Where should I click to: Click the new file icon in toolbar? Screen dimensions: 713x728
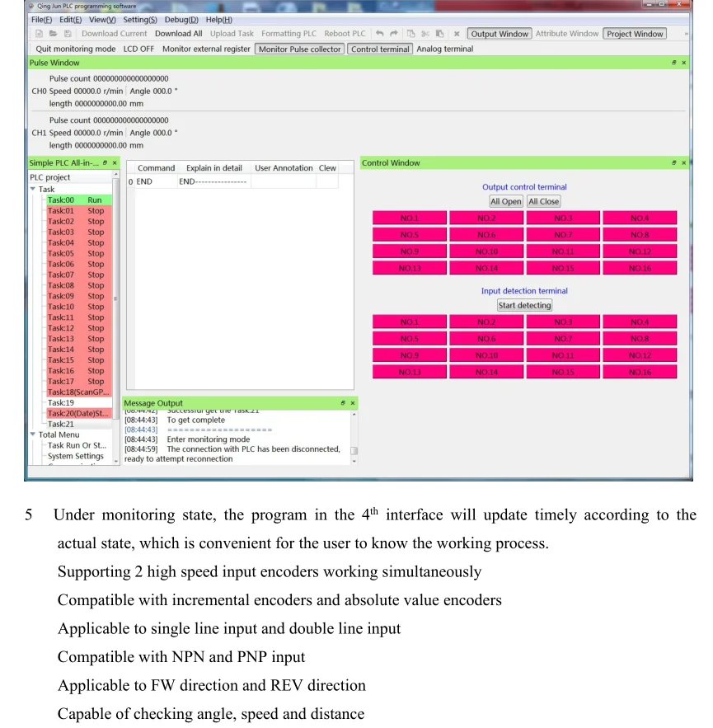click(39, 34)
